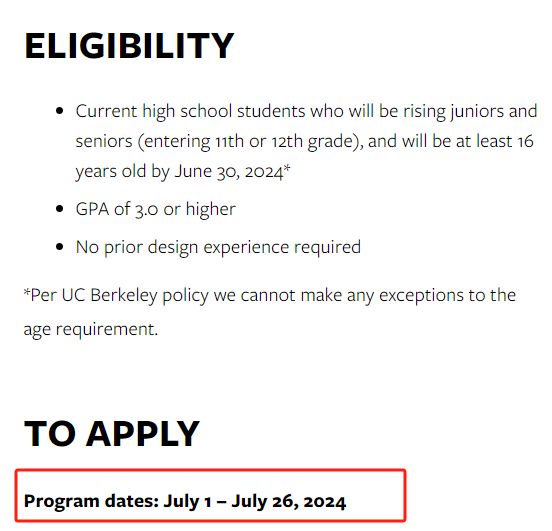Click the years old by June 30 line
The width and height of the screenshot is (552, 531).
coord(183,172)
